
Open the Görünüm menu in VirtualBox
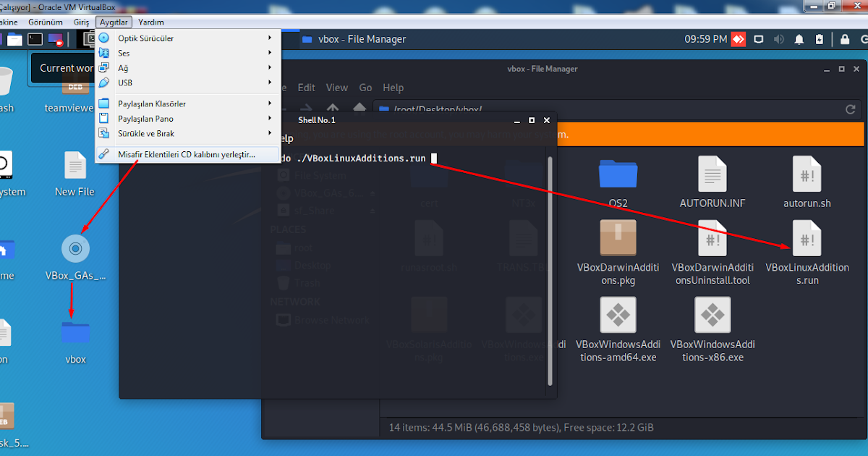(x=45, y=22)
